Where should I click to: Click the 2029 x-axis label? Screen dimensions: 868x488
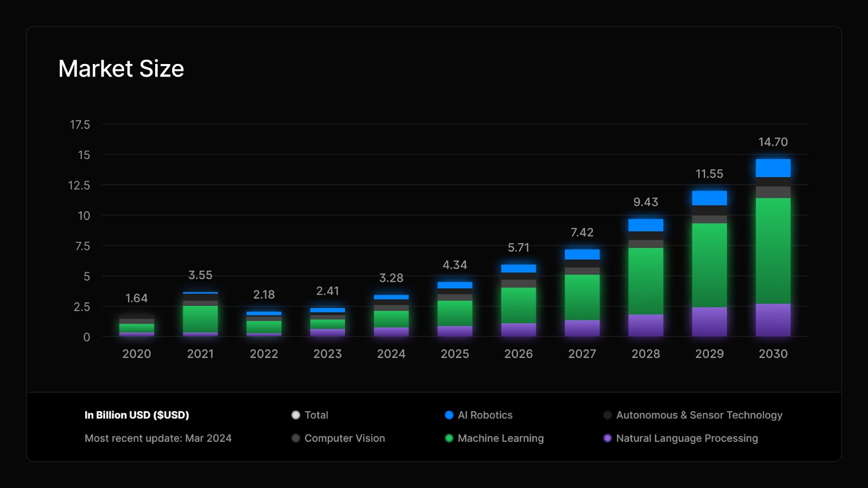pyautogui.click(x=710, y=354)
